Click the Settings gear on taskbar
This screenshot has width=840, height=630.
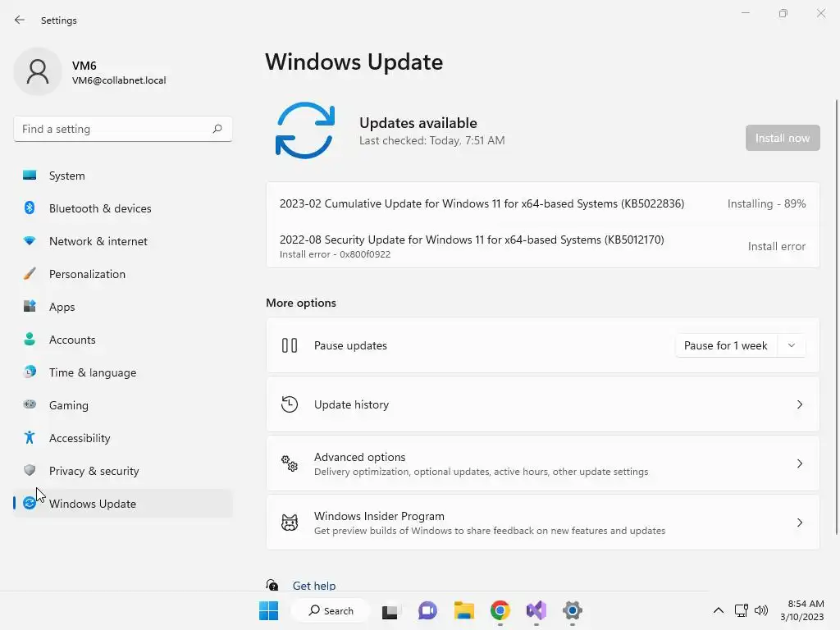click(572, 610)
